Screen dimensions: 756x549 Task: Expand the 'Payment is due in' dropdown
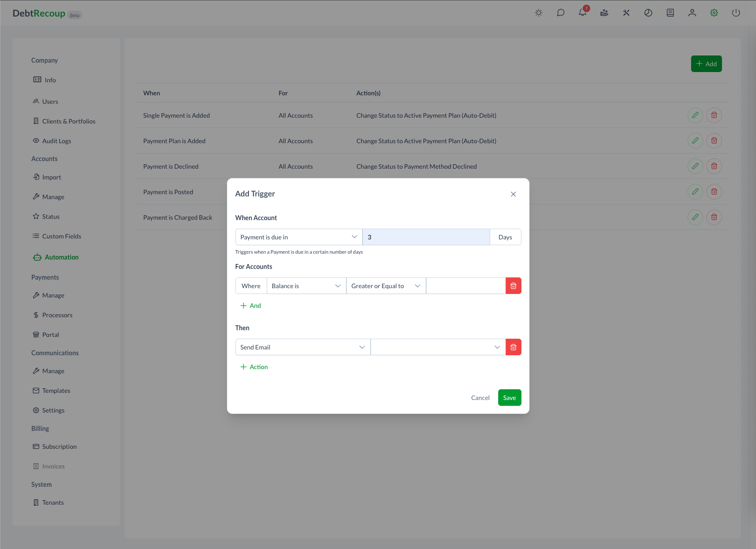299,237
